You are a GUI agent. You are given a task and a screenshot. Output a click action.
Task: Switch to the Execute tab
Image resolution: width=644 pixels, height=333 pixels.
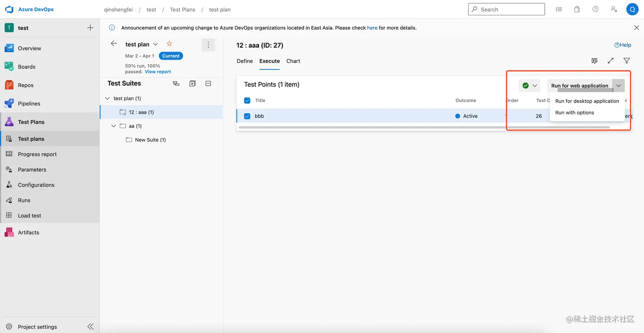point(270,61)
